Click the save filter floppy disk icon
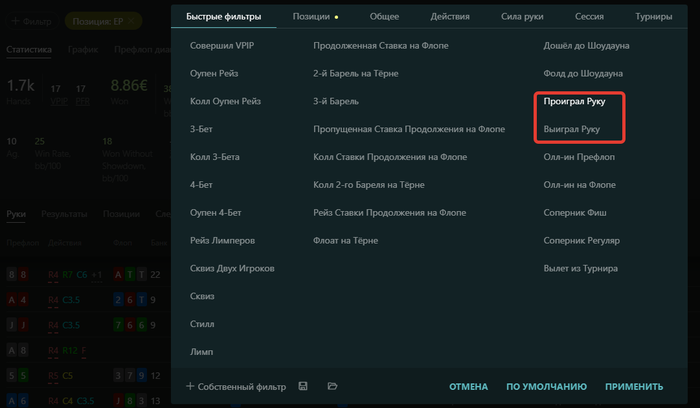700x408 pixels. tap(303, 386)
